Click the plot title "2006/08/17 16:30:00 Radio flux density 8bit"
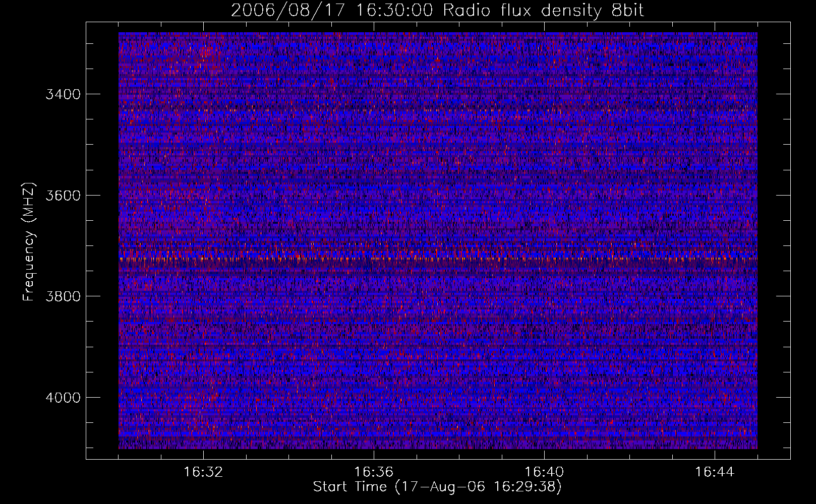The image size is (816, 504). pyautogui.click(x=437, y=11)
